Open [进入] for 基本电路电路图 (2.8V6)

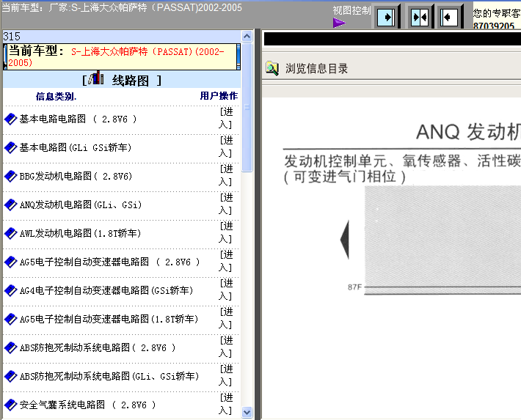pyautogui.click(x=226, y=118)
